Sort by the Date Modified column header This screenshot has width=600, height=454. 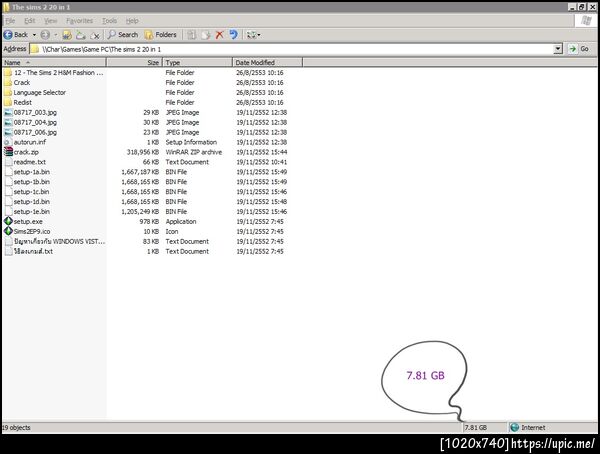click(267, 62)
